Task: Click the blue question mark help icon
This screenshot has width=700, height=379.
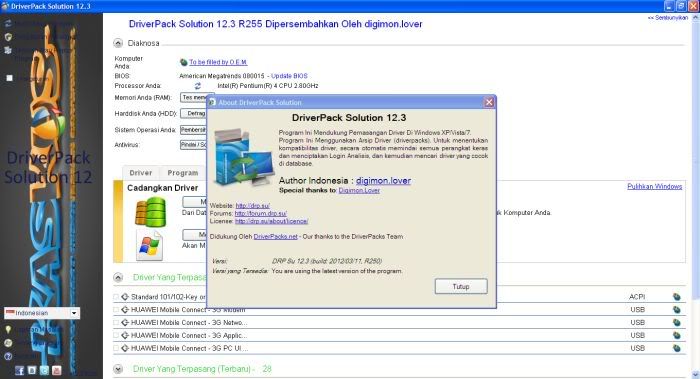Action: tap(8, 356)
